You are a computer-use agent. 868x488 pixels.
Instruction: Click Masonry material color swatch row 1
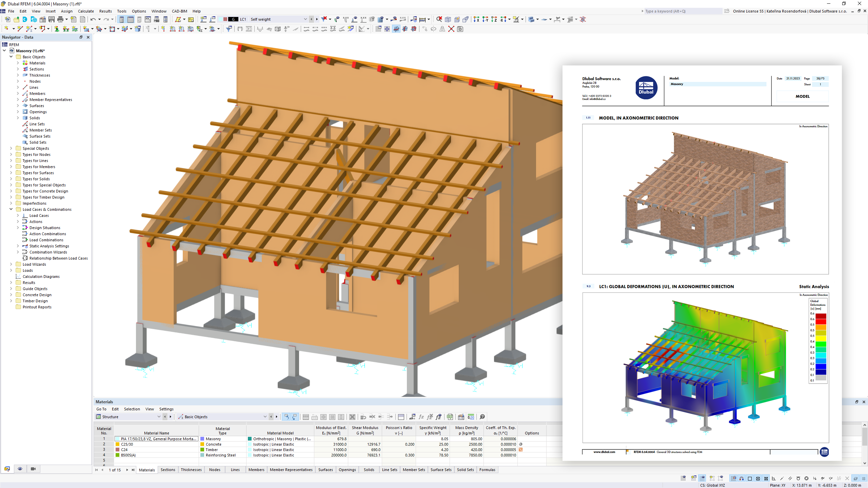[202, 439]
